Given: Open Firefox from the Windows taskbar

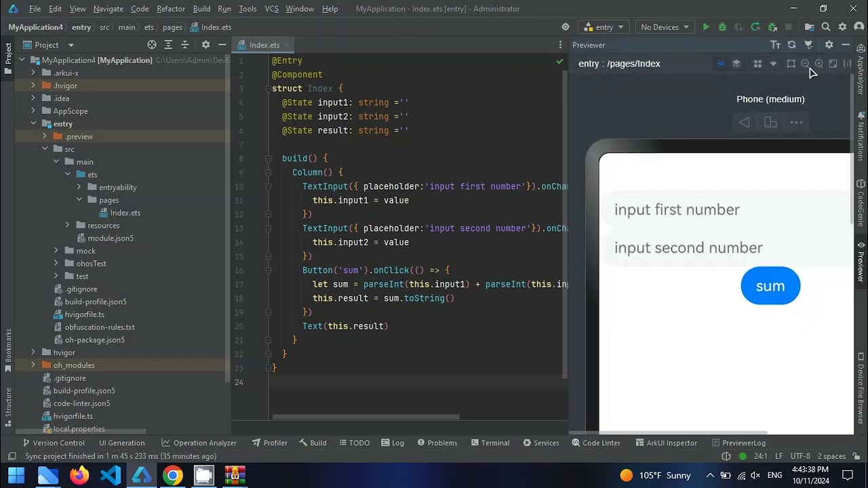Looking at the screenshot, I should point(79,475).
